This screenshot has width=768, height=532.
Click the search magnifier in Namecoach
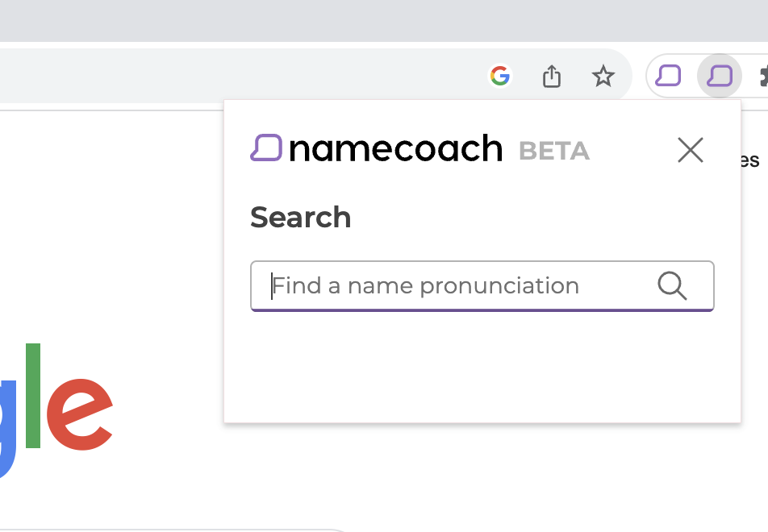[x=672, y=285]
